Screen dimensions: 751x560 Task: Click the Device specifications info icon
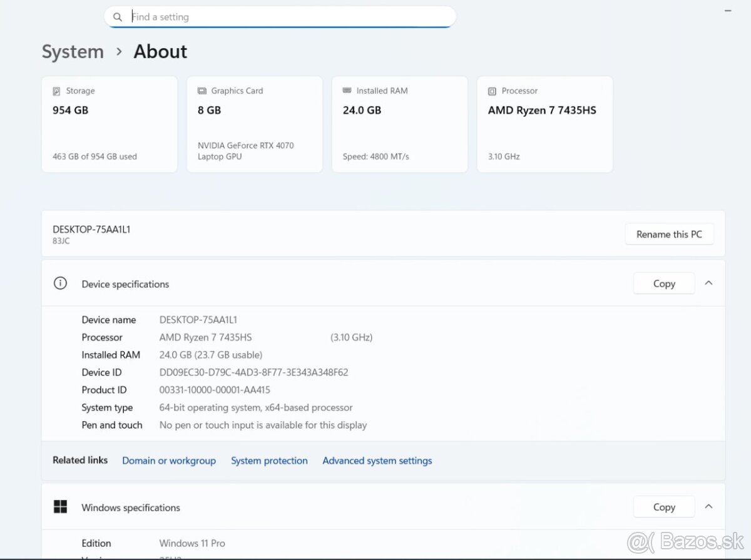pos(60,283)
